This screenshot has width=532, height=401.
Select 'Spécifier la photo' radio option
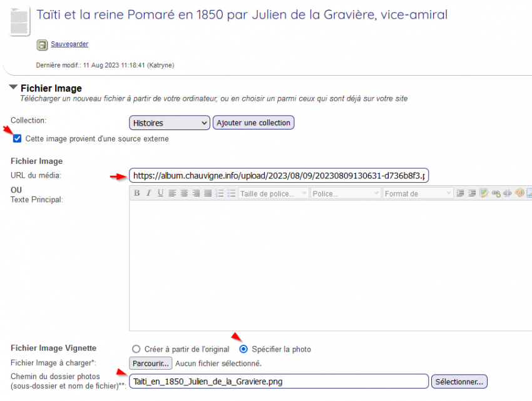coord(243,349)
